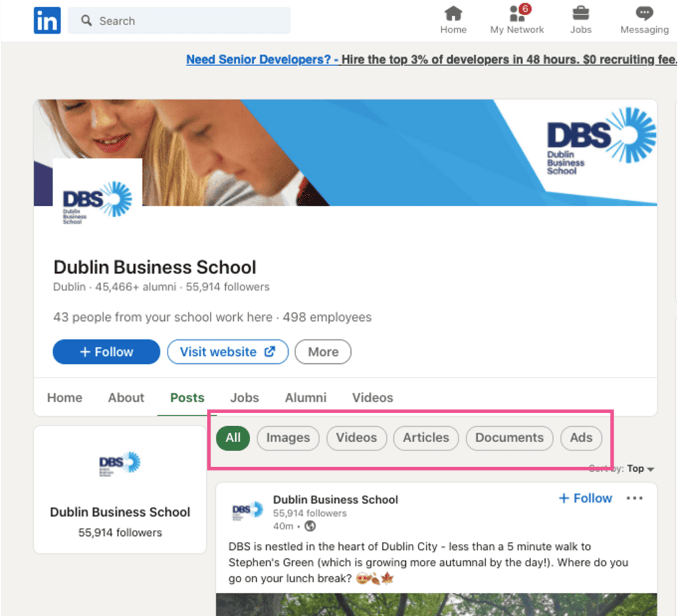Click the 40m timestamp on the post

283,526
